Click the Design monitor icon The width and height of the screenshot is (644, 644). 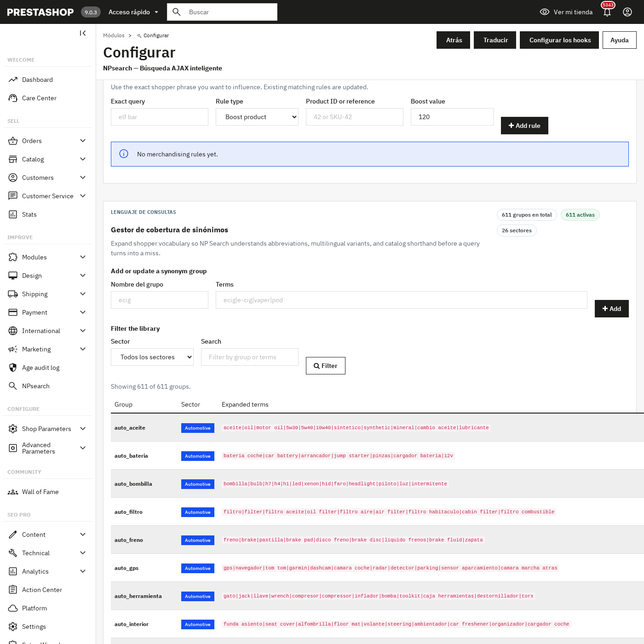click(x=13, y=276)
